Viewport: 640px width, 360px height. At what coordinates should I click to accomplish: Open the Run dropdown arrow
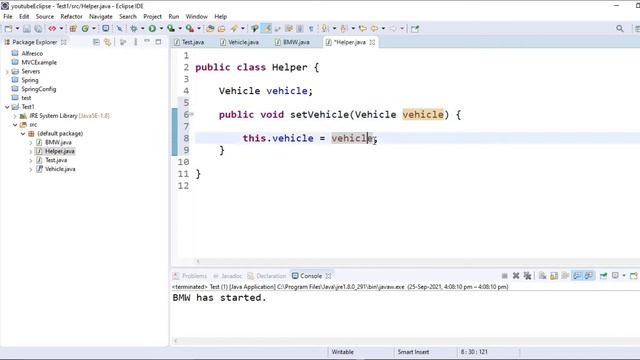[x=161, y=29]
